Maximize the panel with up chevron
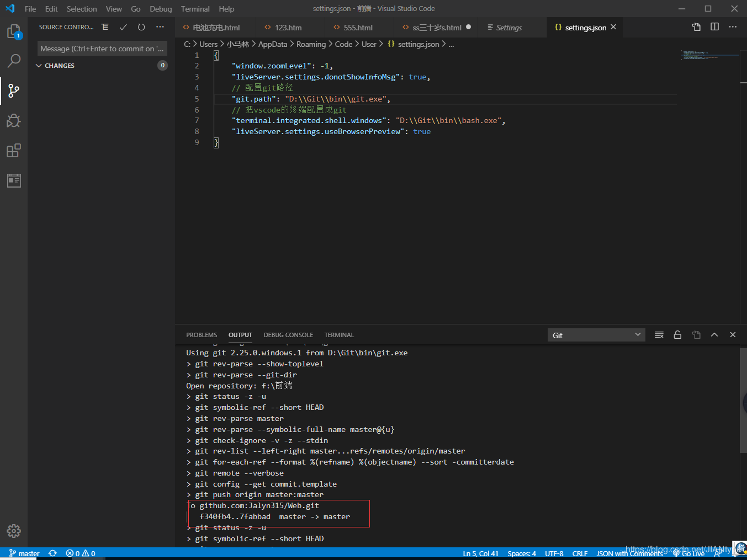 (714, 335)
